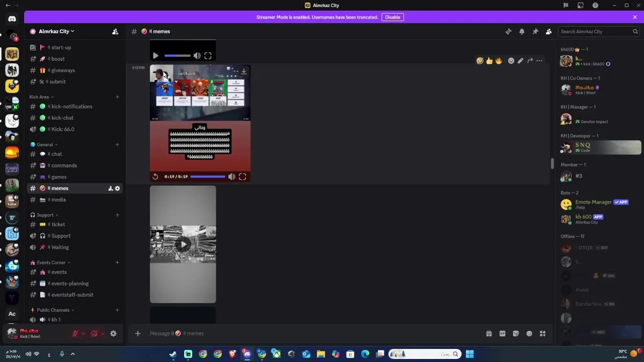Click the 0:19 video progress slider
This screenshot has width=644, height=362.
click(208, 176)
